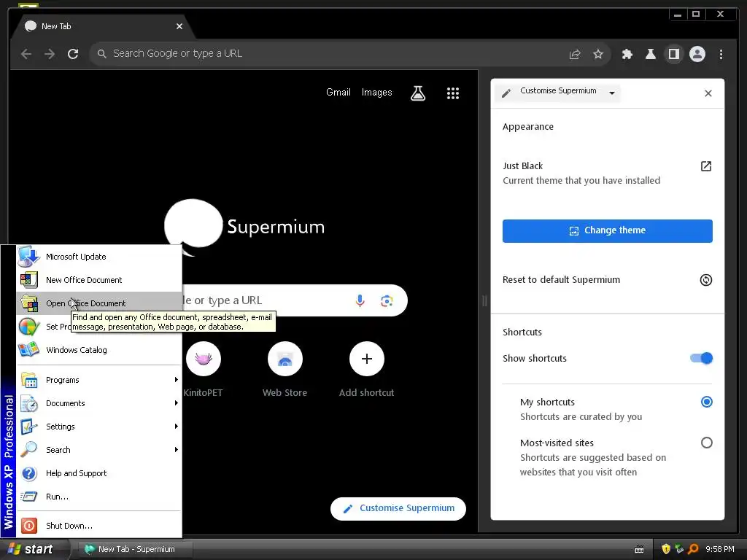Share this page via the share icon
This screenshot has height=560, width=747.
point(575,54)
